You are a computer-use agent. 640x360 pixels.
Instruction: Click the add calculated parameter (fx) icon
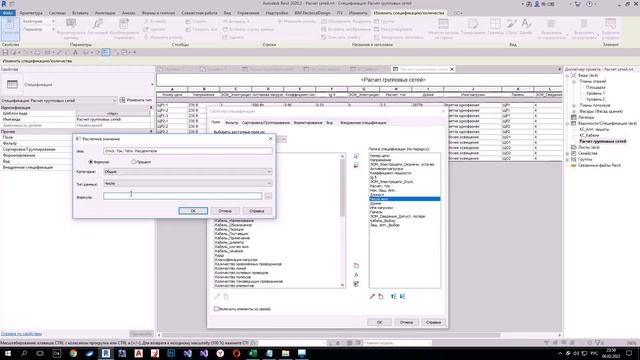point(356,275)
